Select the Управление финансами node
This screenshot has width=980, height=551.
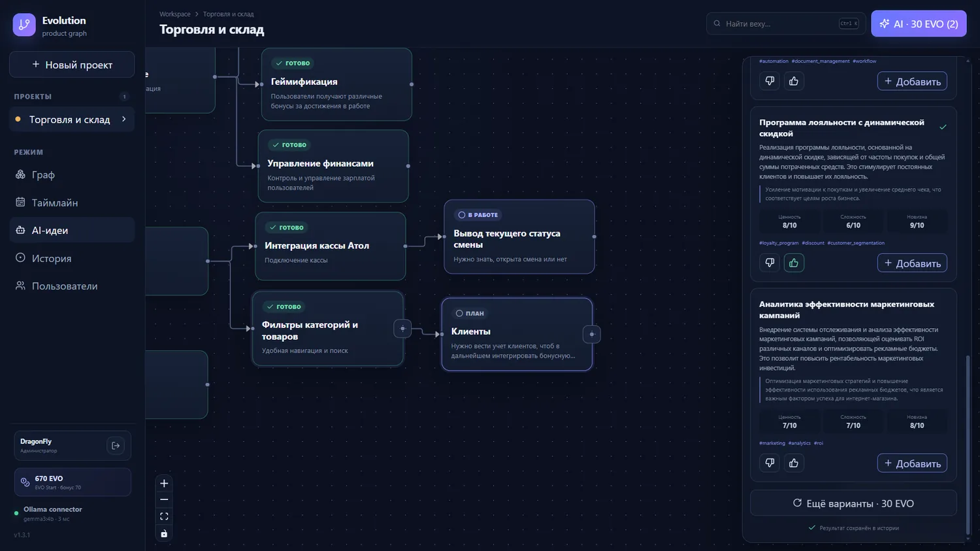coord(333,166)
